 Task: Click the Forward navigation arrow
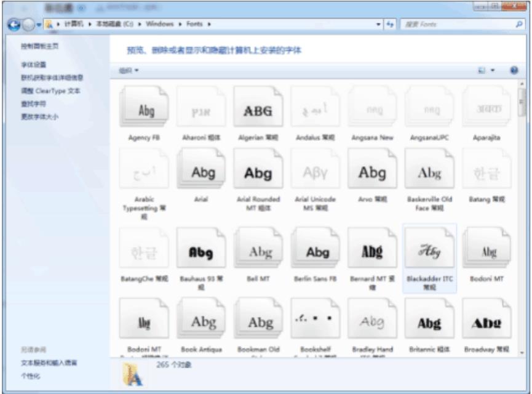tap(28, 25)
